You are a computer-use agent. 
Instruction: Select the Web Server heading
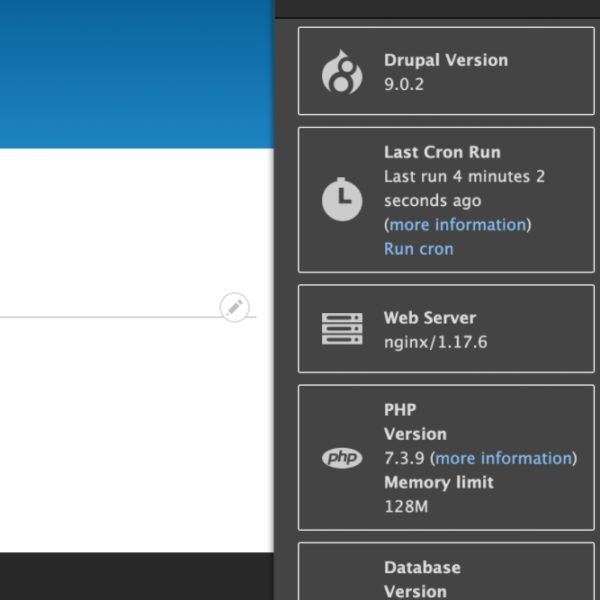[430, 318]
